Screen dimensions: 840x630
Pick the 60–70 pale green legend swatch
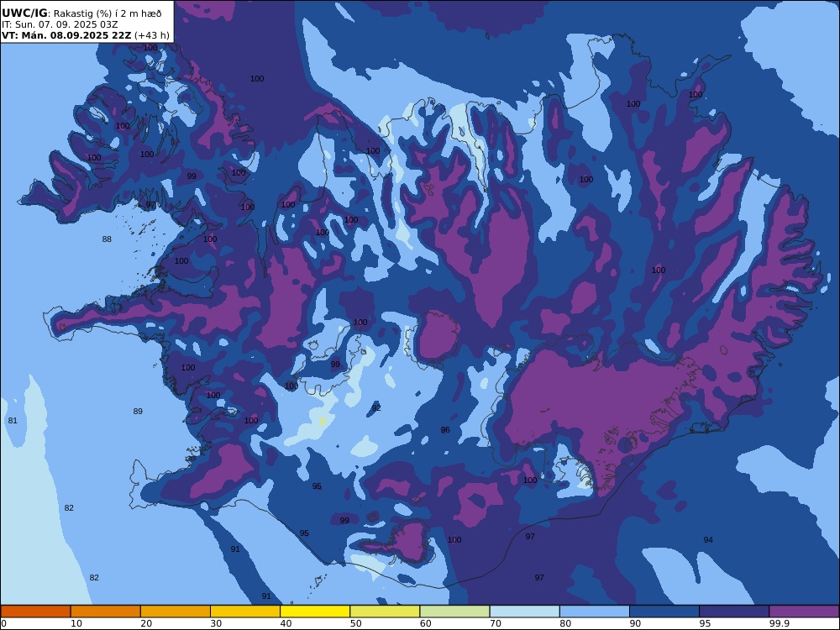pos(454,612)
